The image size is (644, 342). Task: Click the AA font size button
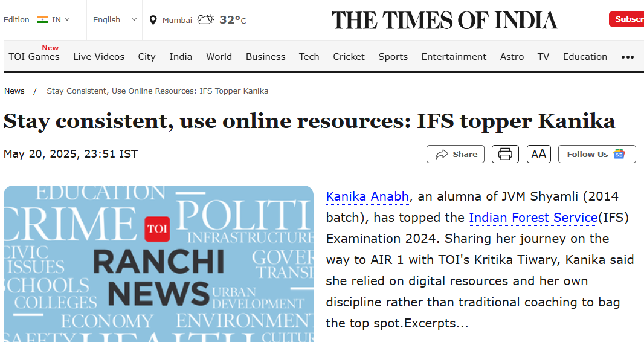coord(539,154)
